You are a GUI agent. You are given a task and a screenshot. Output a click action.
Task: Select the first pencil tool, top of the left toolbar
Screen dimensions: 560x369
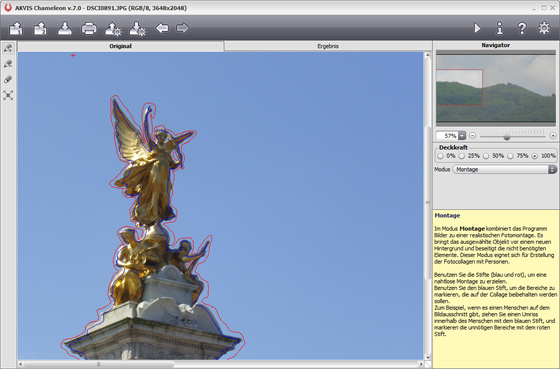8,48
